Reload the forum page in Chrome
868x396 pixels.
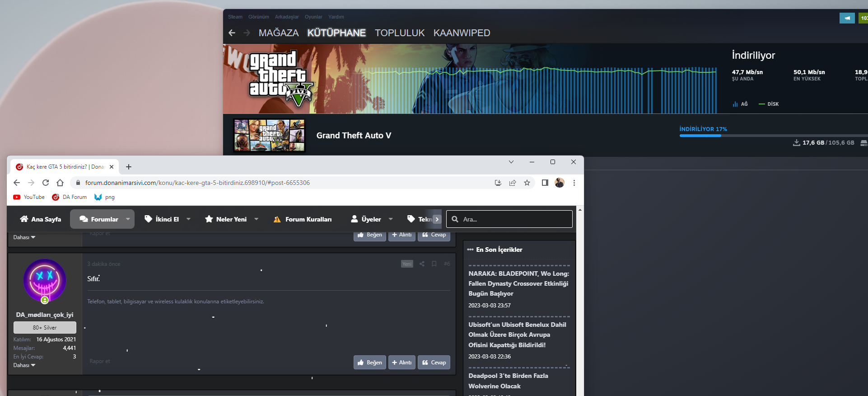pos(46,183)
